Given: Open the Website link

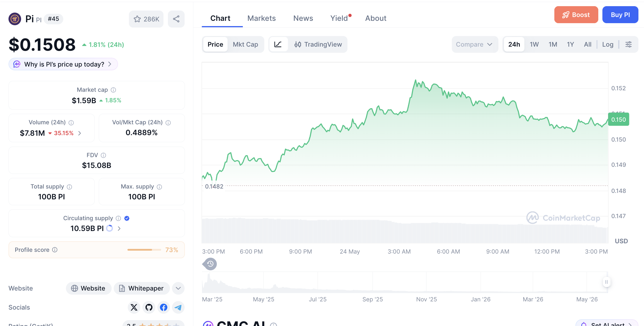Looking at the screenshot, I should tap(88, 288).
